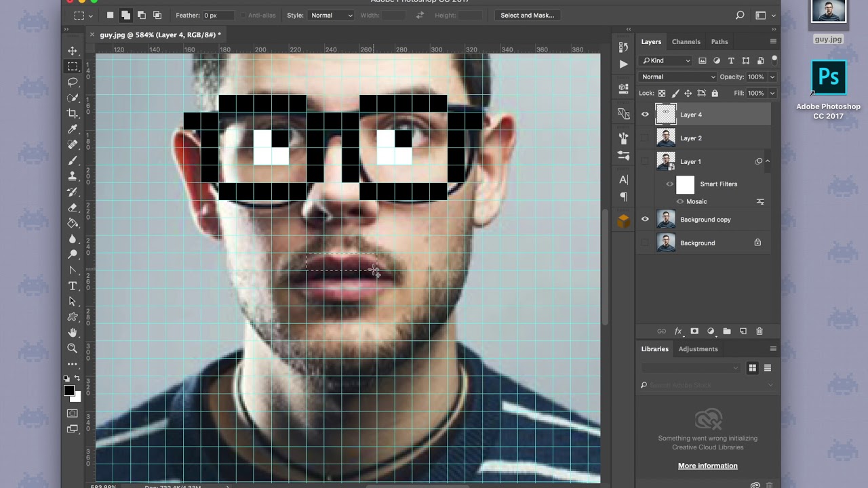Select the Zoom tool
Image resolution: width=868 pixels, height=488 pixels.
click(72, 348)
